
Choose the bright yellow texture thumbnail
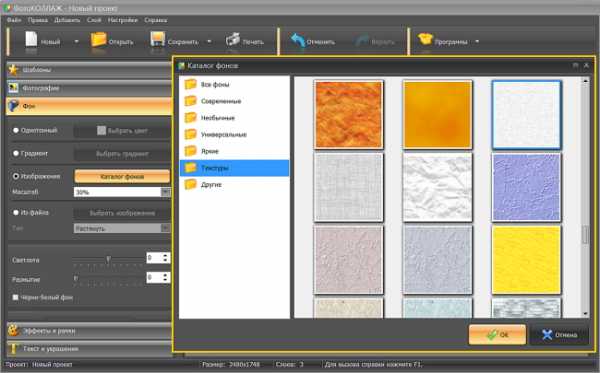[527, 260]
